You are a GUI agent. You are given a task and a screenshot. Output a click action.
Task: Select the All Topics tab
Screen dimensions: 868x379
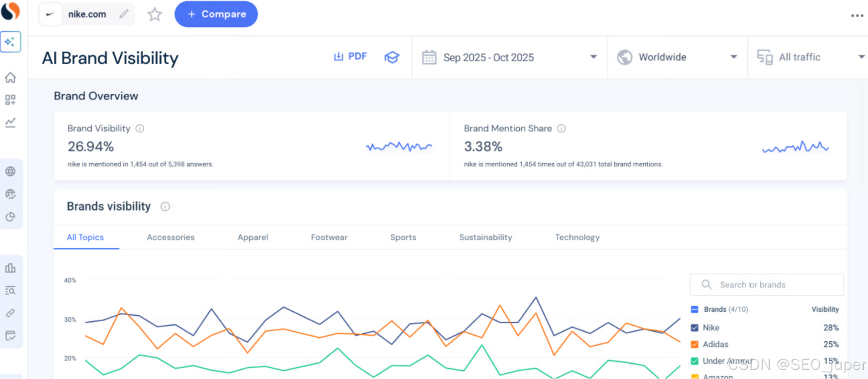[86, 237]
